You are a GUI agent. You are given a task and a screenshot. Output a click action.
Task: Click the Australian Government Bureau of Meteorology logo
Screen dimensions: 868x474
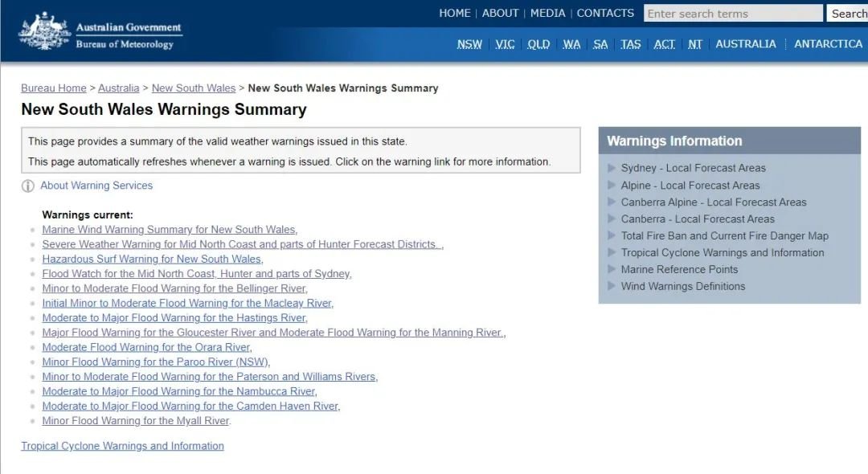click(100, 32)
